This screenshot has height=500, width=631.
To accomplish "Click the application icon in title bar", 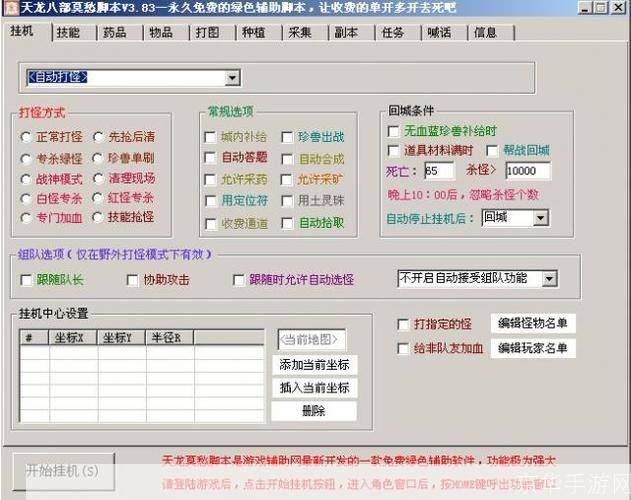I will click(x=11, y=8).
